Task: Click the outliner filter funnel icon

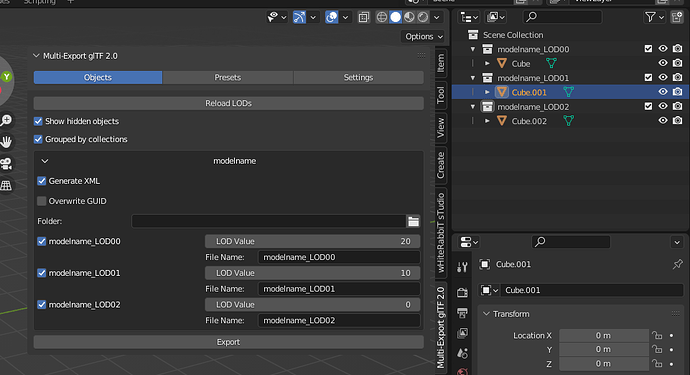Action: point(650,17)
